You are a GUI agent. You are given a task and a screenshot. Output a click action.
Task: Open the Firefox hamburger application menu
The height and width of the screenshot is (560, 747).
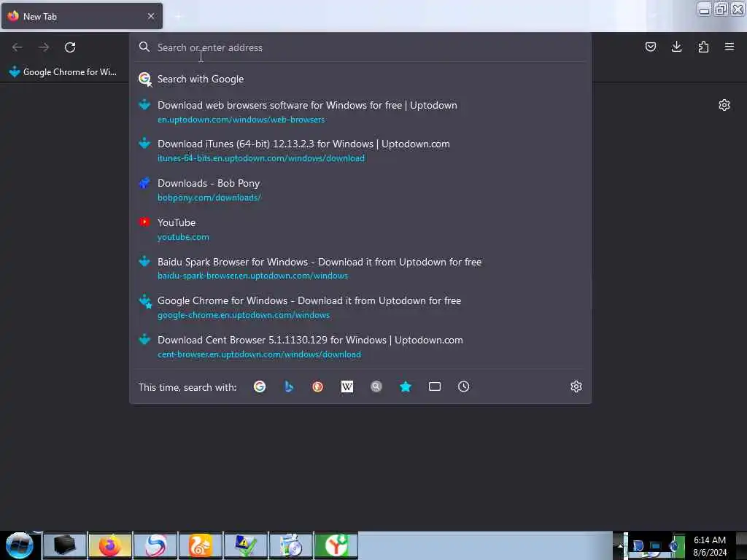coord(729,47)
